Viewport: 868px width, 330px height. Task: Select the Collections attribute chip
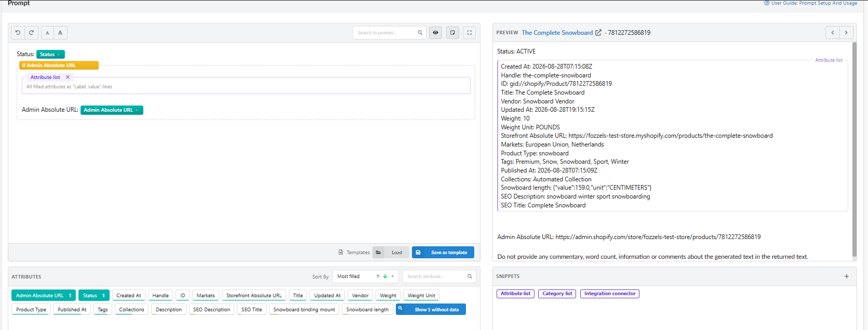pyautogui.click(x=132, y=310)
